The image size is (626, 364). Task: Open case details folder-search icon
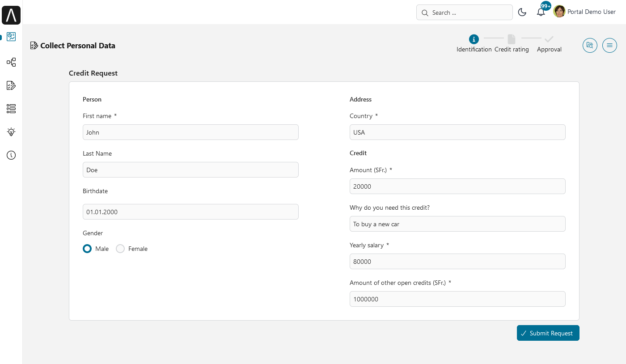coord(590,45)
